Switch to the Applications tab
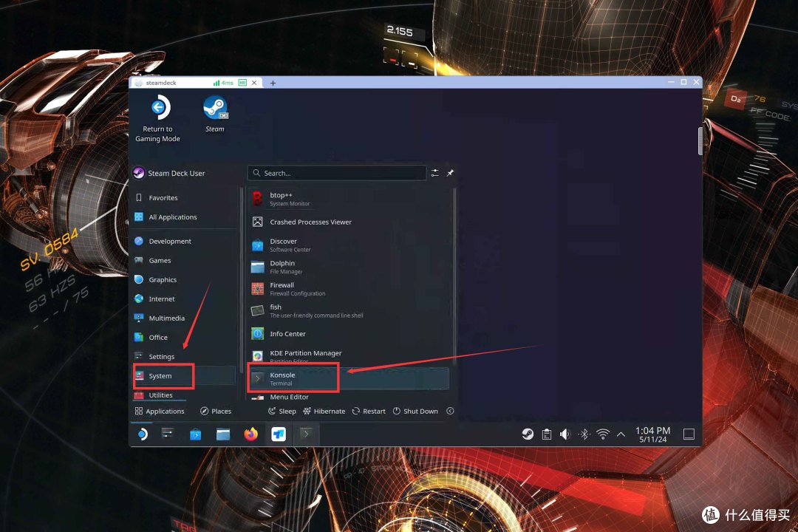The width and height of the screenshot is (798, 532). coord(160,412)
